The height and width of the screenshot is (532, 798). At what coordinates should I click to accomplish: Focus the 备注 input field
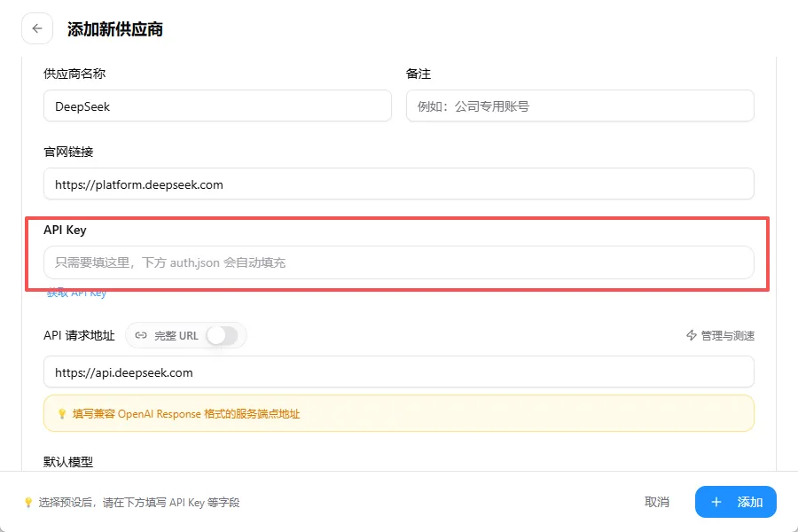coord(580,106)
